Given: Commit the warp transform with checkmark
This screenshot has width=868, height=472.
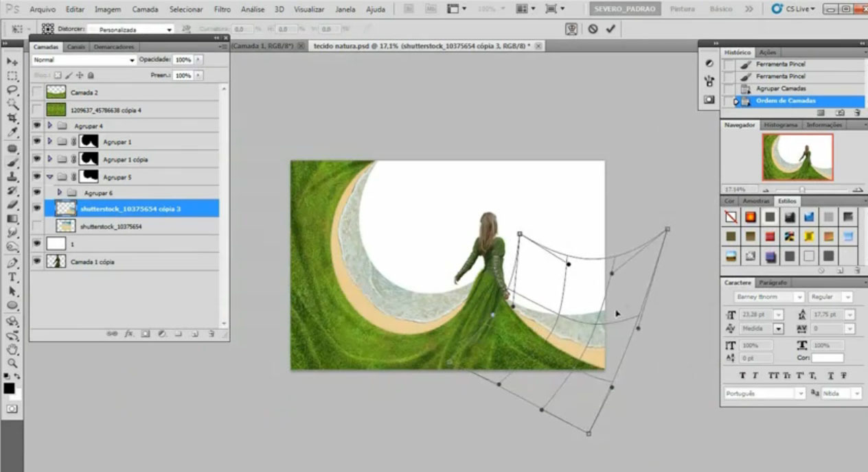Looking at the screenshot, I should pyautogui.click(x=610, y=29).
